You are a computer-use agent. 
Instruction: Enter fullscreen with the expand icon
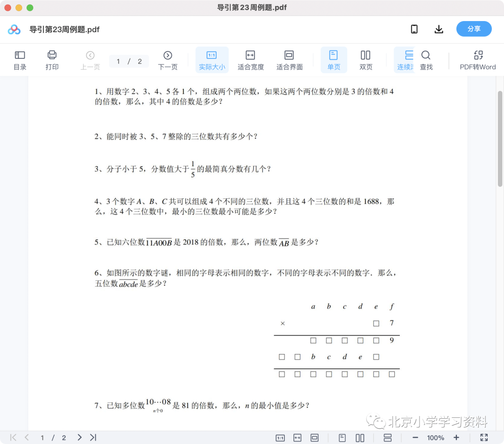point(484,437)
